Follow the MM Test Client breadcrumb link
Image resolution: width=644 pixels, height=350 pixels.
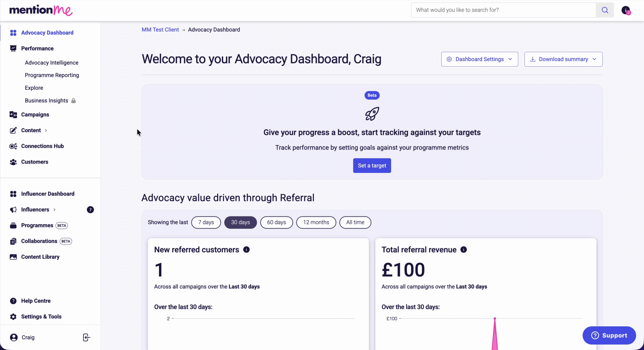(160, 30)
